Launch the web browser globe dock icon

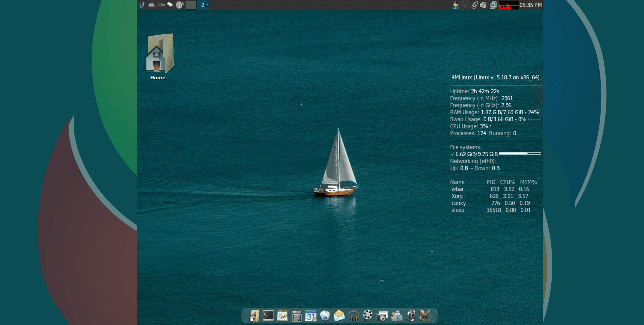coord(325,316)
